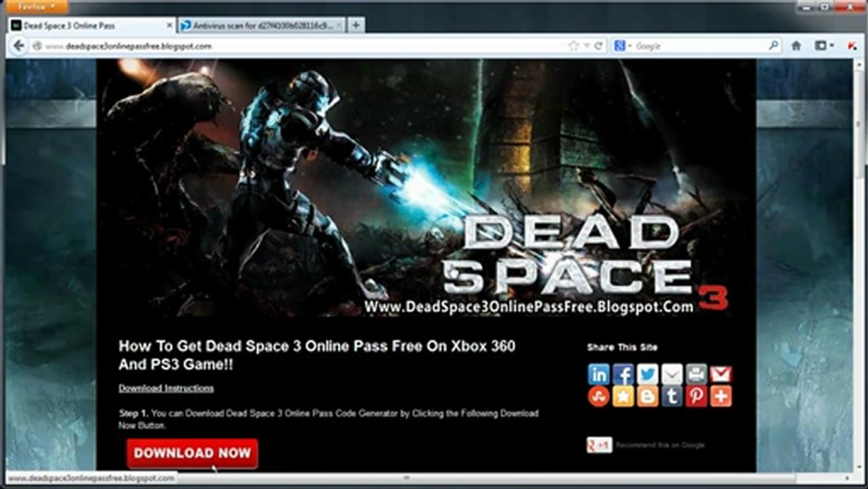Image resolution: width=868 pixels, height=489 pixels.
Task: Open the Download Instructions link
Action: tap(166, 388)
